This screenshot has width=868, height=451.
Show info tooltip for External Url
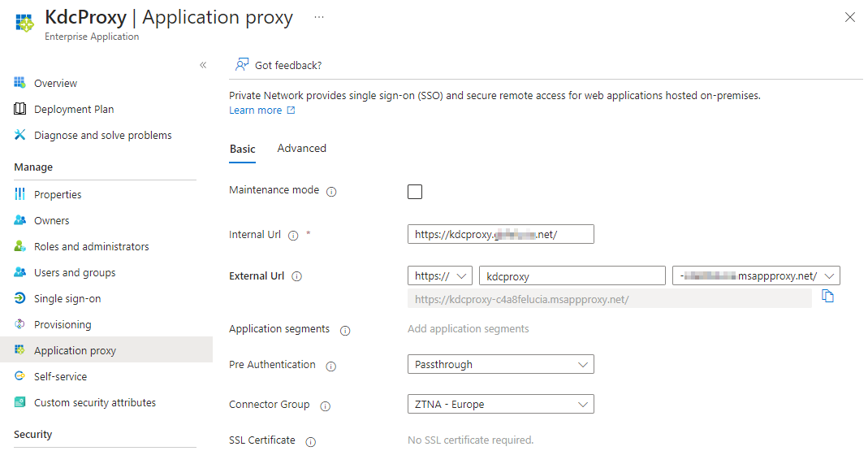click(296, 276)
